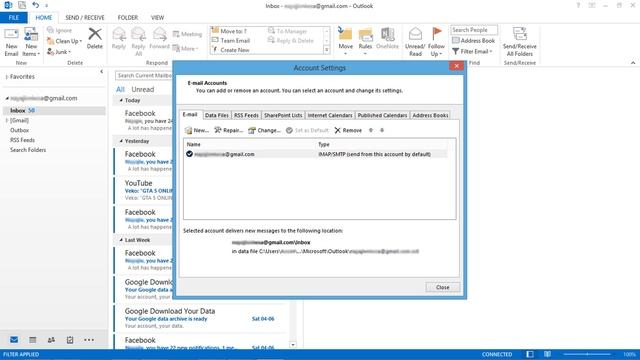Viewport: 640px width, 360px height.
Task: Click Close button in Account Settings
Action: 442,287
